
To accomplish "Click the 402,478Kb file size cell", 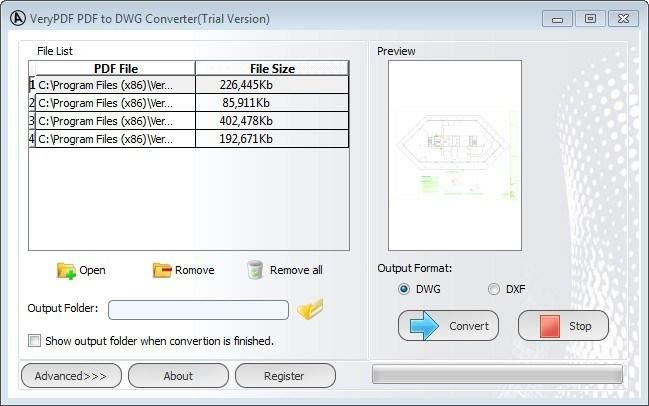I will point(272,121).
